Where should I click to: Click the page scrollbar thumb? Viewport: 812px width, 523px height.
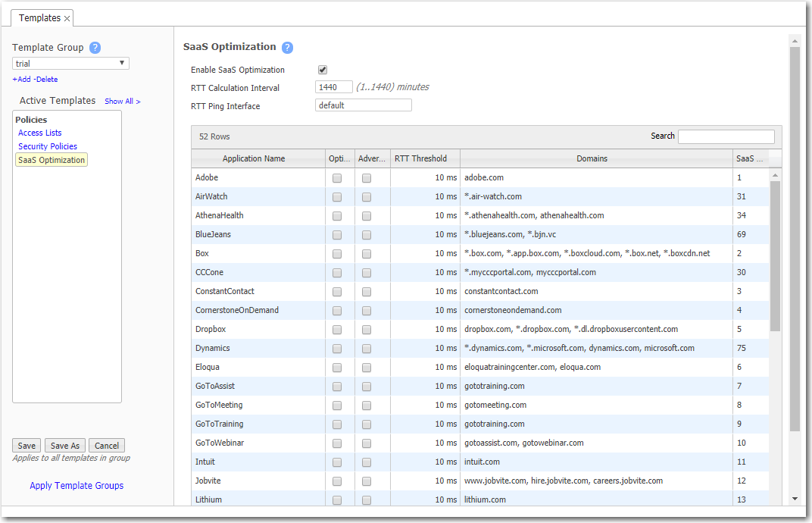tap(795, 239)
